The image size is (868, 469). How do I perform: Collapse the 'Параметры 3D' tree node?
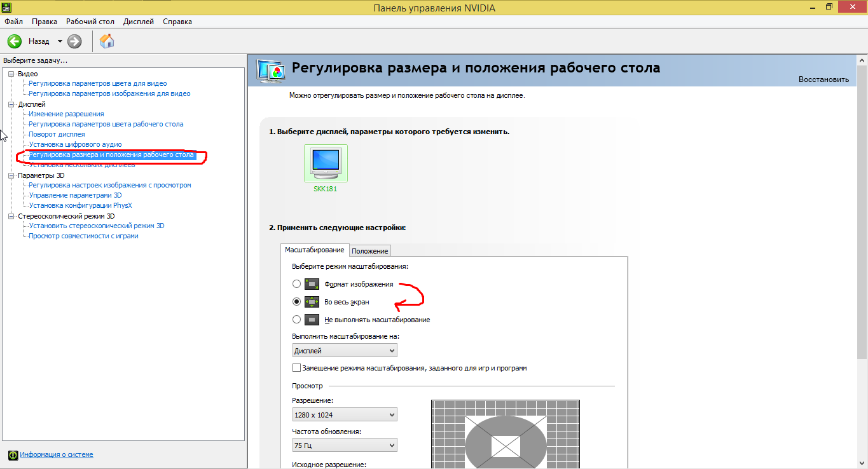(11, 175)
